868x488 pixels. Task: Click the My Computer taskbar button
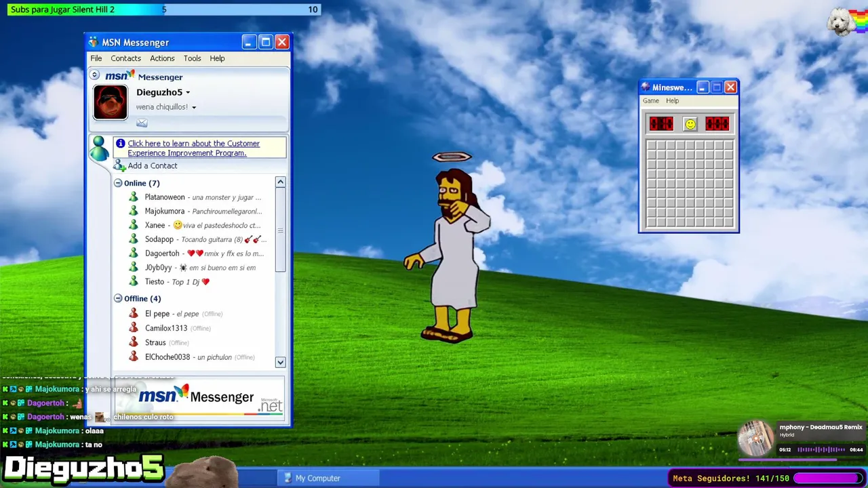coord(328,478)
